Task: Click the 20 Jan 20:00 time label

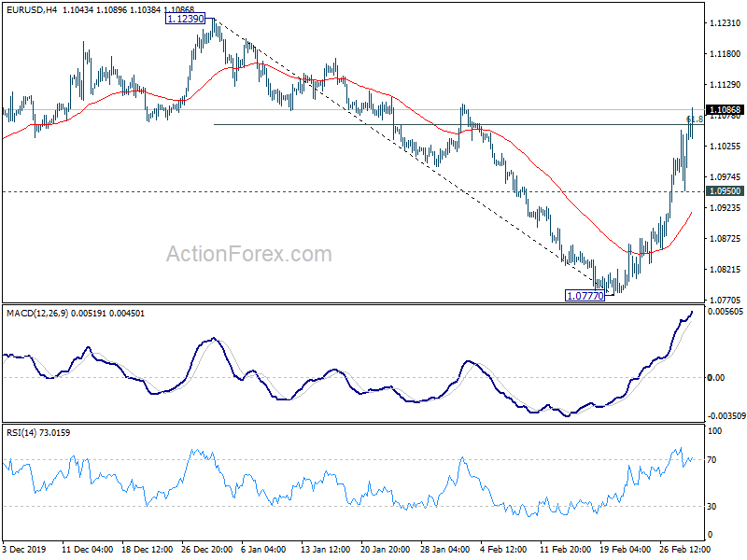Action: [386, 549]
